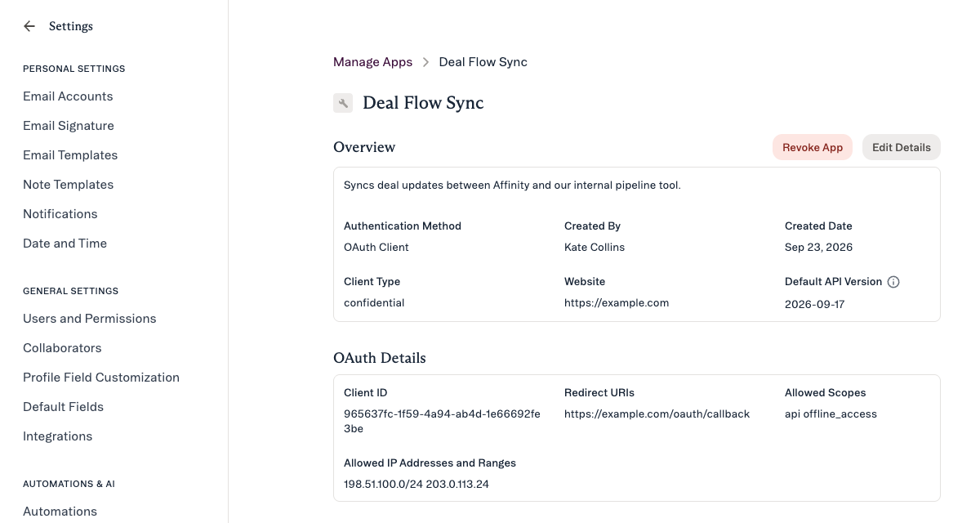
Task: Click the back arrow next to Settings
Action: (x=29, y=26)
